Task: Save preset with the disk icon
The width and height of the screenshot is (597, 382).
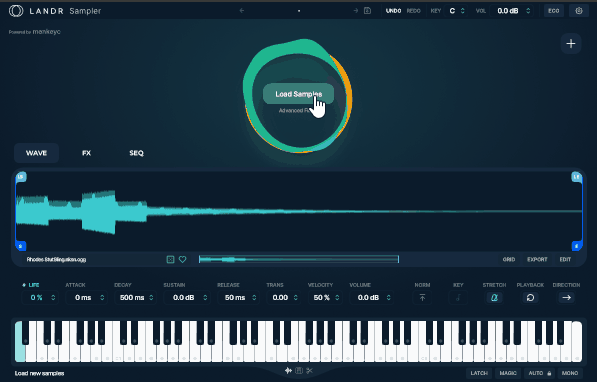Action: [x=367, y=11]
